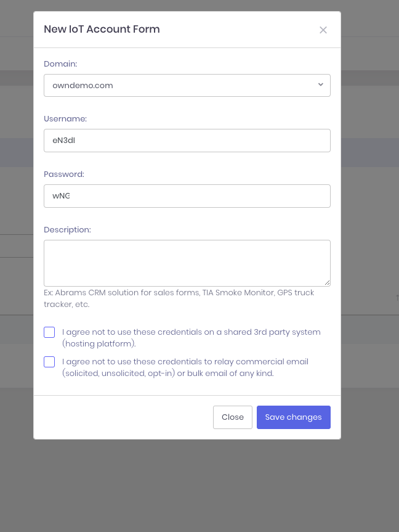The height and width of the screenshot is (532, 399).
Task: Click the Description box resize handle
Action: 327,282
